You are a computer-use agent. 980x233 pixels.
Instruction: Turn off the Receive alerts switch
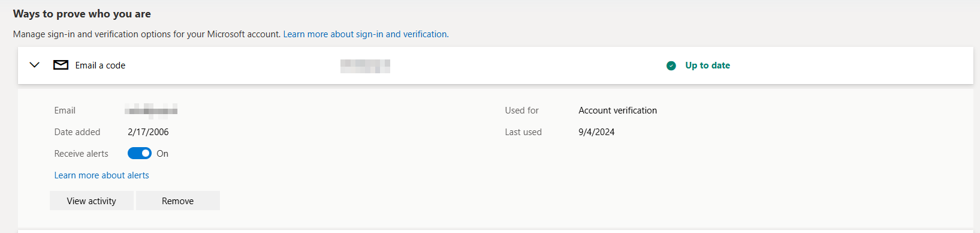(x=140, y=154)
